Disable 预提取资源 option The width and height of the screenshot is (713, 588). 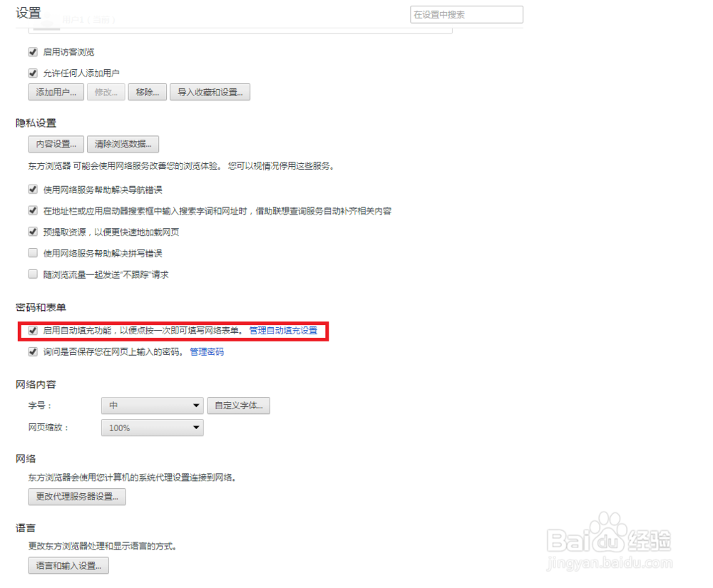coord(33,232)
